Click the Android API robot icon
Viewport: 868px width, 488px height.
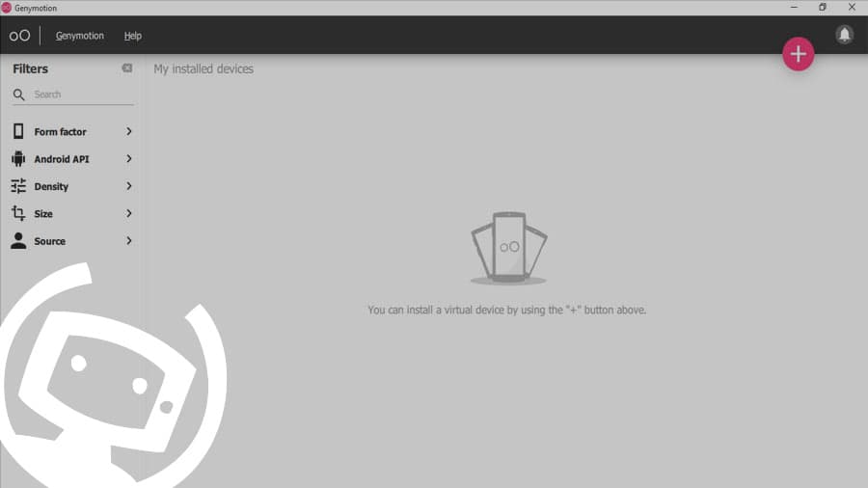18,159
